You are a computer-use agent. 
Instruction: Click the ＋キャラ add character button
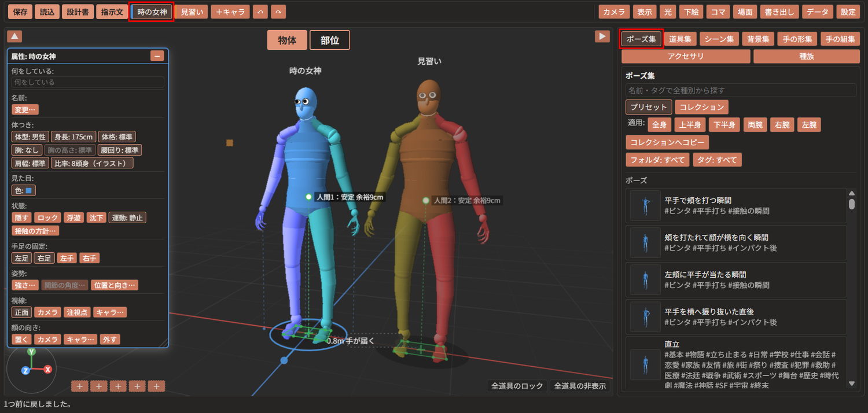(x=230, y=12)
